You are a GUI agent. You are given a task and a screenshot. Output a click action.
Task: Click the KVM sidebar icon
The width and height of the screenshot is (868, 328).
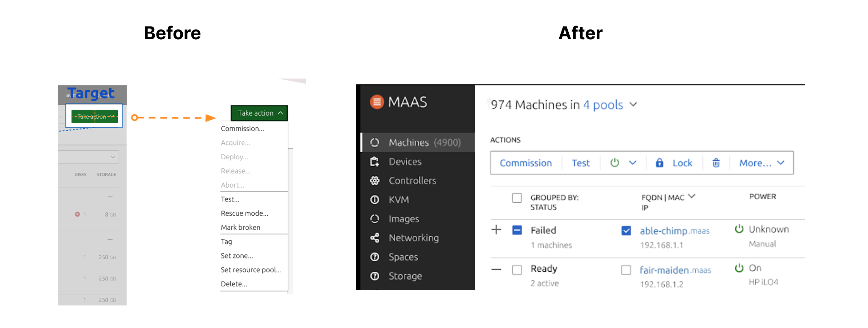374,200
